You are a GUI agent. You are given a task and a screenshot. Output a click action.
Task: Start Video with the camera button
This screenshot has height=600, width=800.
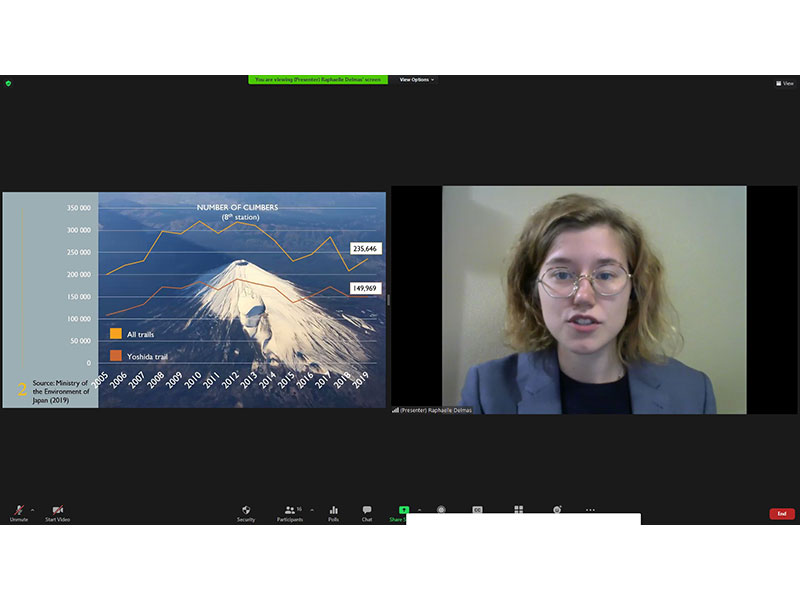[57, 512]
